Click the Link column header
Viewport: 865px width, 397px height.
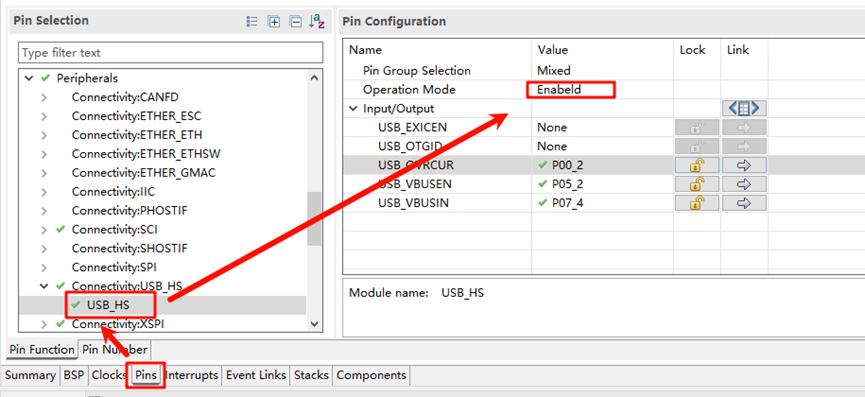point(738,50)
